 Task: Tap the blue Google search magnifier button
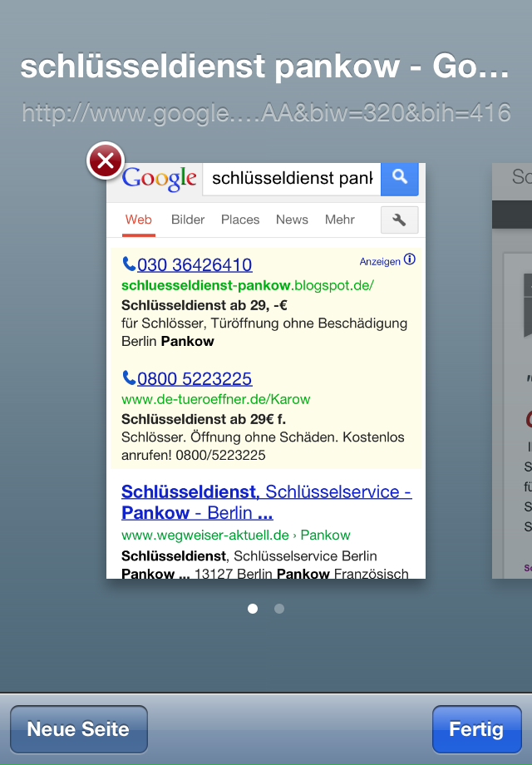(x=399, y=179)
